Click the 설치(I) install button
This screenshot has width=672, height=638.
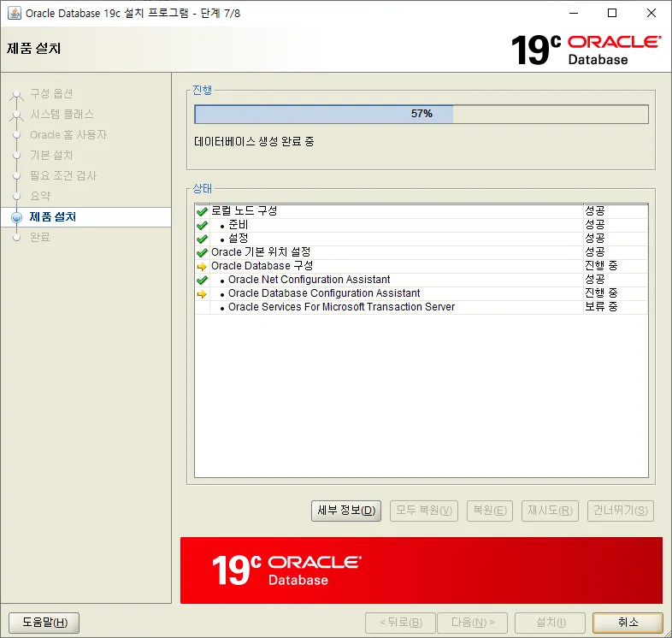coord(551,623)
